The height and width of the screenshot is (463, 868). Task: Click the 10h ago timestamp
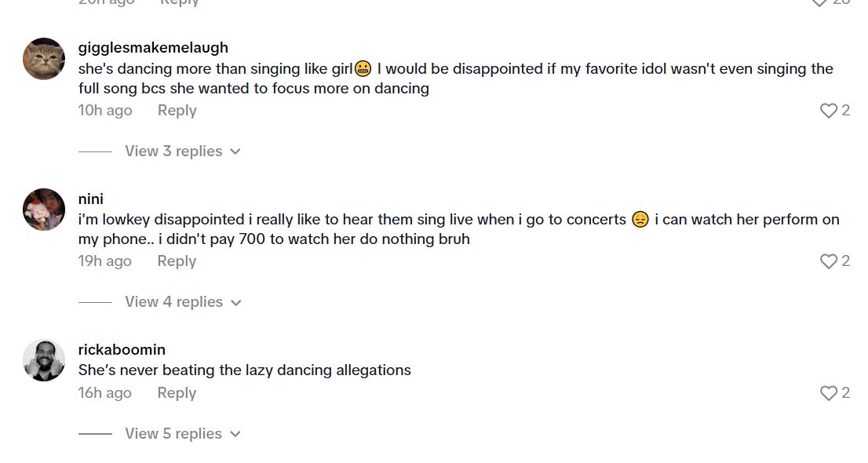105,111
